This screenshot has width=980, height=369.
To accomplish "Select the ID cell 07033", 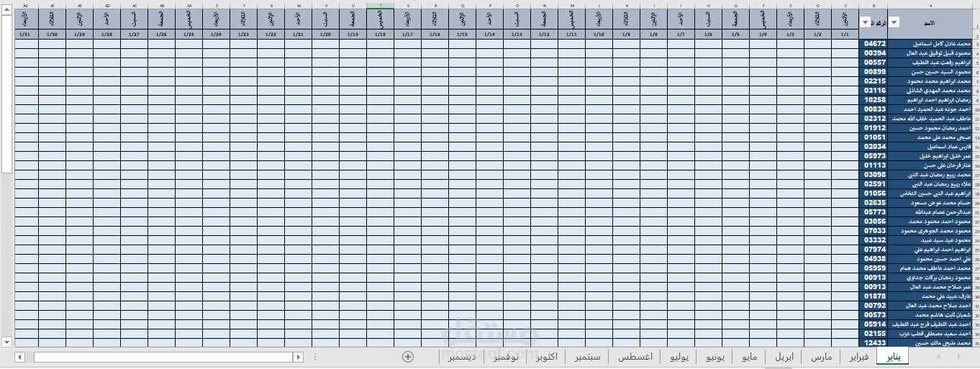I will pyautogui.click(x=874, y=231).
